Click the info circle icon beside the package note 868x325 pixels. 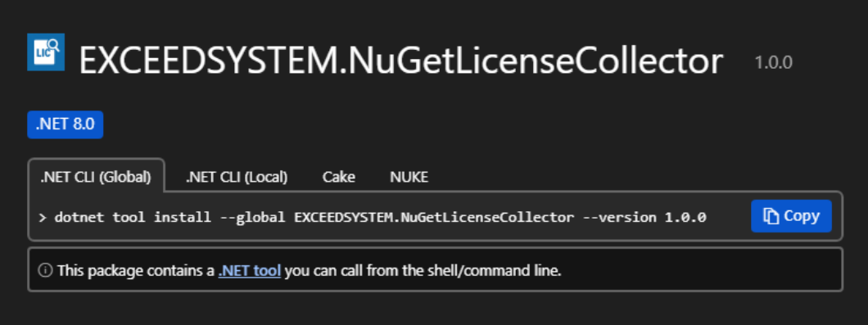click(45, 271)
